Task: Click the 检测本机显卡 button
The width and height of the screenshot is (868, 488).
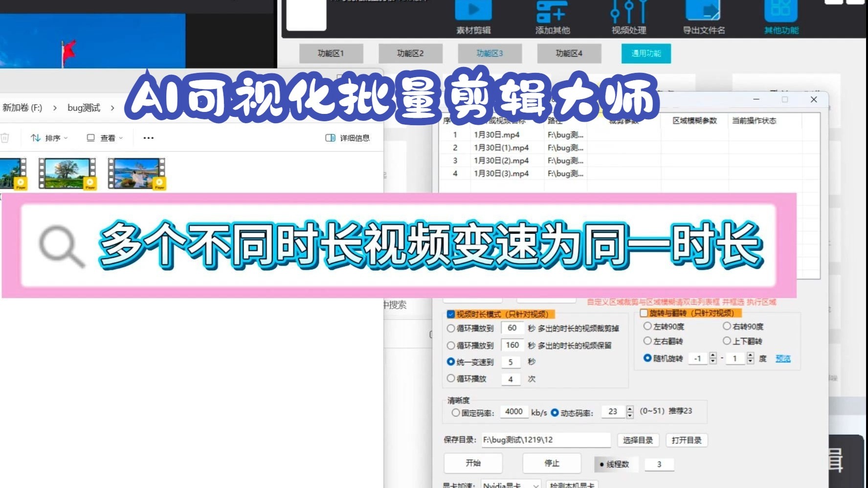Action: pos(572,485)
